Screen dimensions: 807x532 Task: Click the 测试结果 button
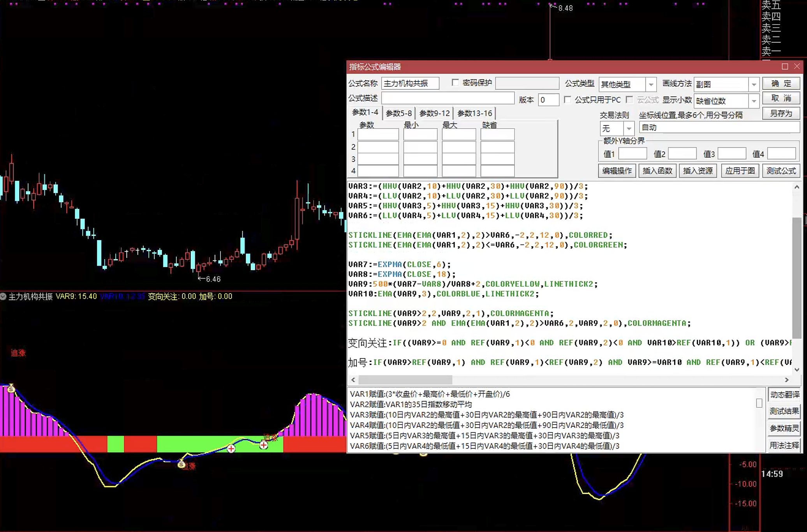click(x=784, y=411)
